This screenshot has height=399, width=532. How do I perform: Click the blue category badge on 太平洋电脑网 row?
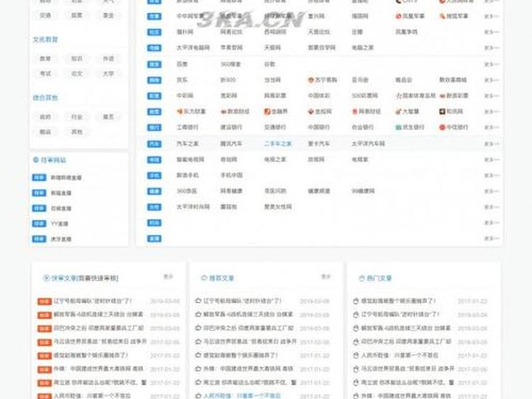tap(154, 48)
